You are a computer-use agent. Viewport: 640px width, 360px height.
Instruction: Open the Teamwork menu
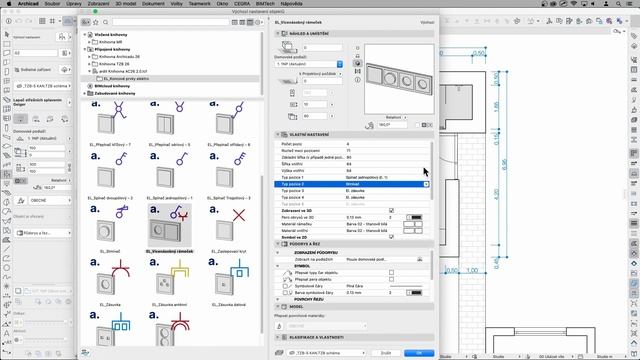(200, 4)
